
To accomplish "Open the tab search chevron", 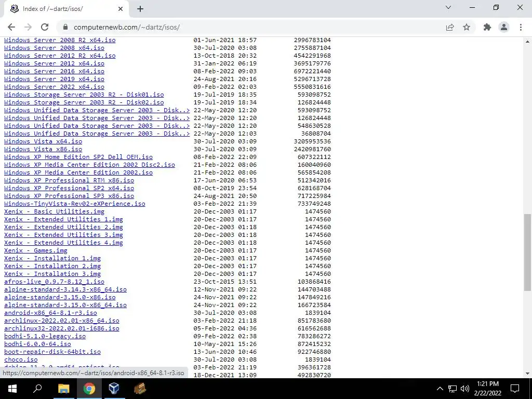I will click(x=448, y=7).
